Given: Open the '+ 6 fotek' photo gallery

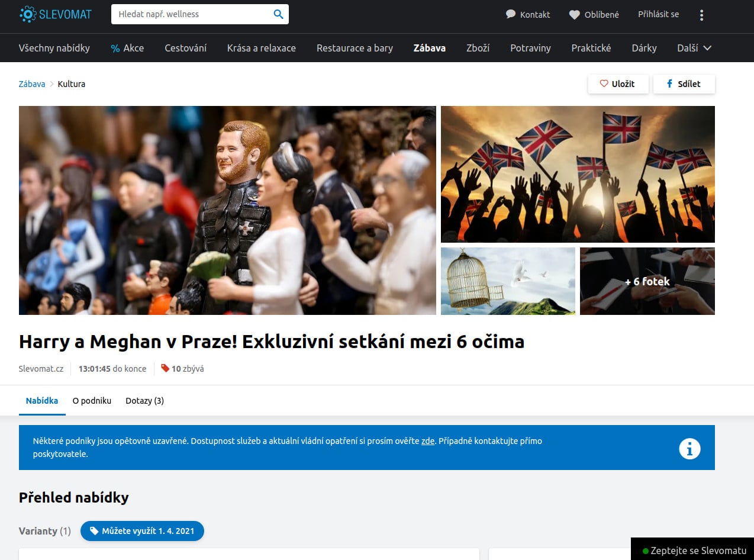Looking at the screenshot, I should tap(647, 281).
